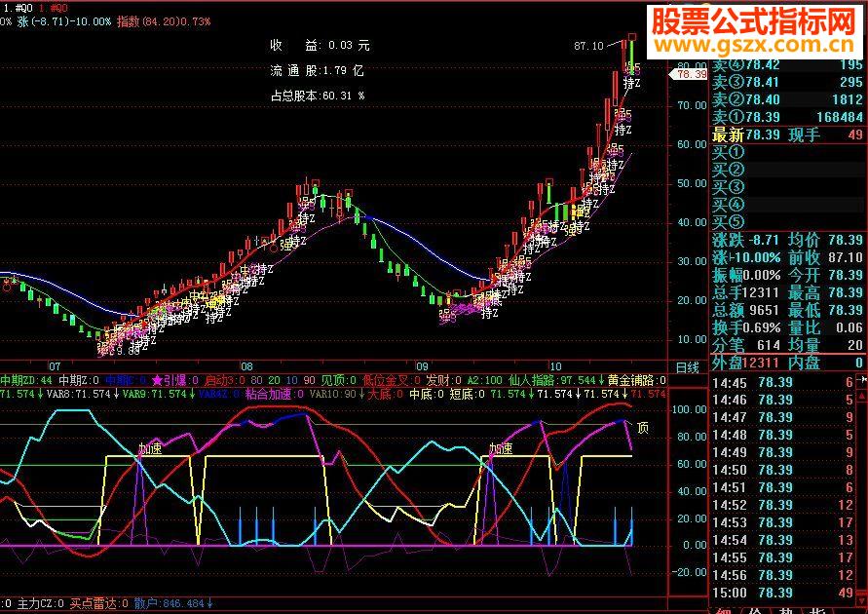Click the 顶 signal marker in indicator
This screenshot has height=614, width=868.
click(642, 428)
